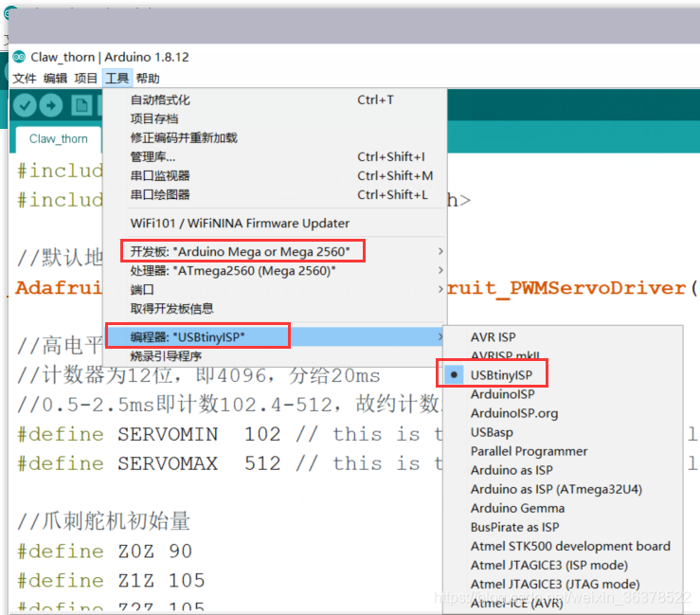Open the 项目 menu

tap(85, 79)
